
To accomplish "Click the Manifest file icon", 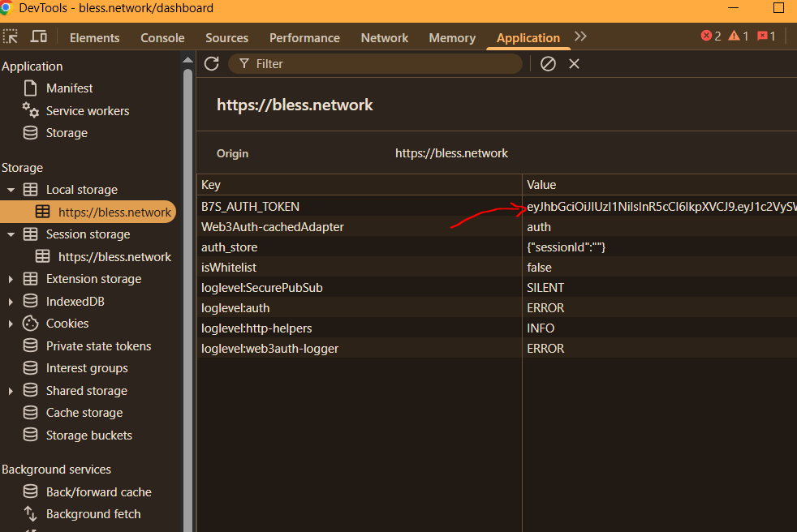I will [31, 88].
